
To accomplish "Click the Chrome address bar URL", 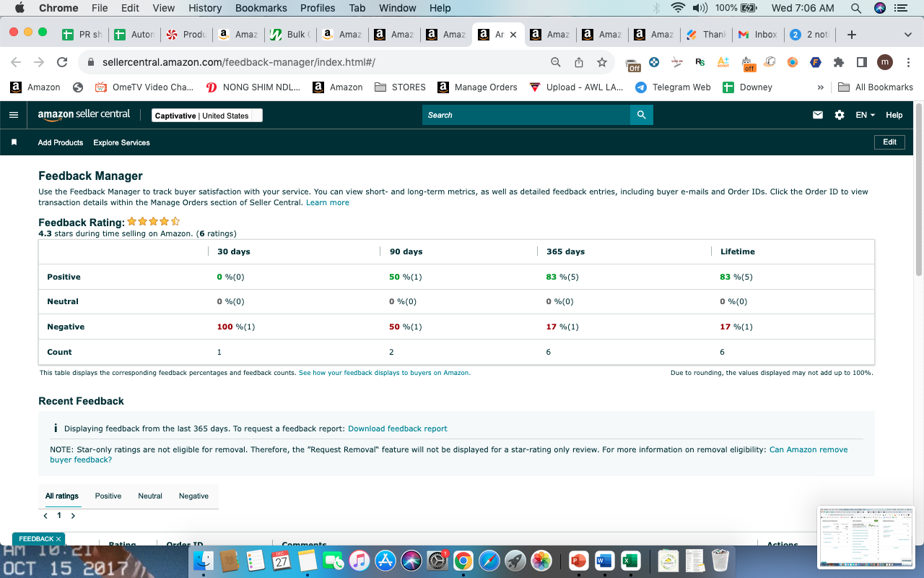I will point(239,63).
